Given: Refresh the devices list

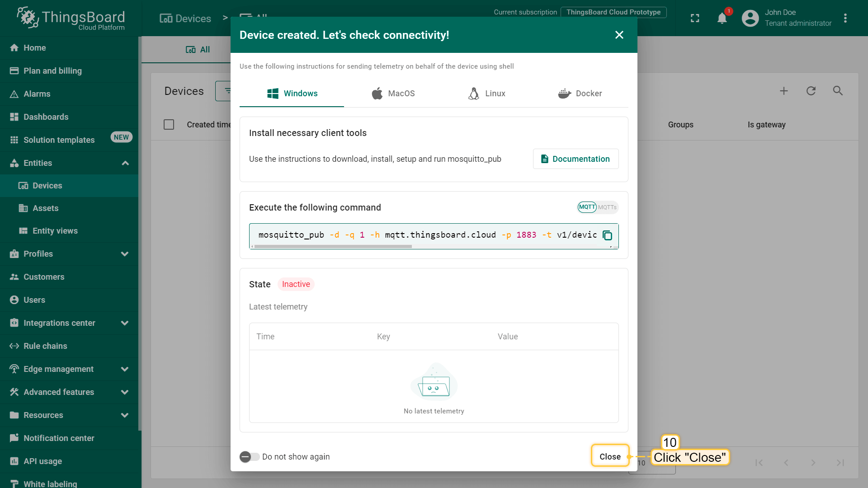Looking at the screenshot, I should click(x=811, y=91).
